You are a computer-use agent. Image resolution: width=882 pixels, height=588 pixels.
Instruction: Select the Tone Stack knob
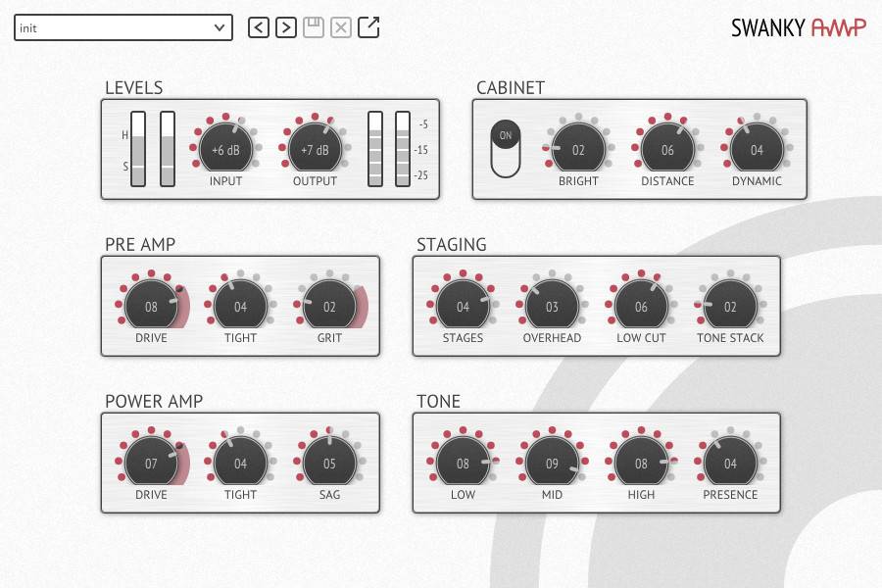(x=730, y=307)
